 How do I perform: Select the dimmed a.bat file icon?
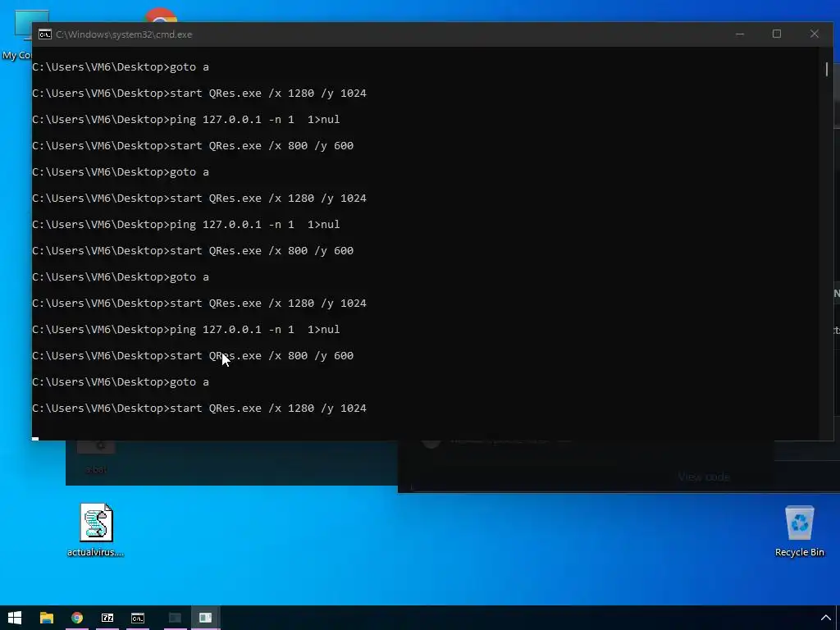(x=97, y=456)
